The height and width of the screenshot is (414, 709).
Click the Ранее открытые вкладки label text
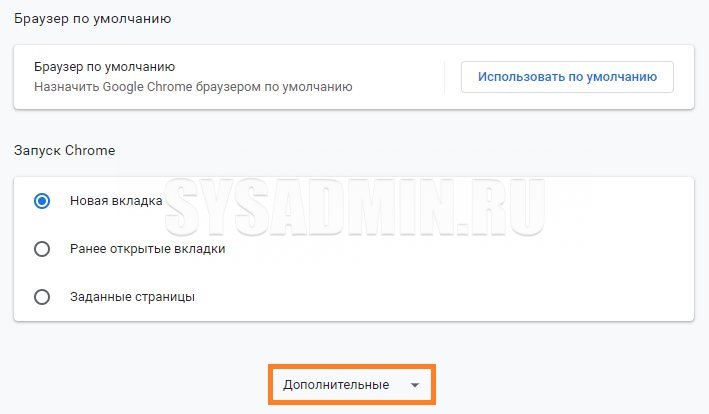point(147,249)
